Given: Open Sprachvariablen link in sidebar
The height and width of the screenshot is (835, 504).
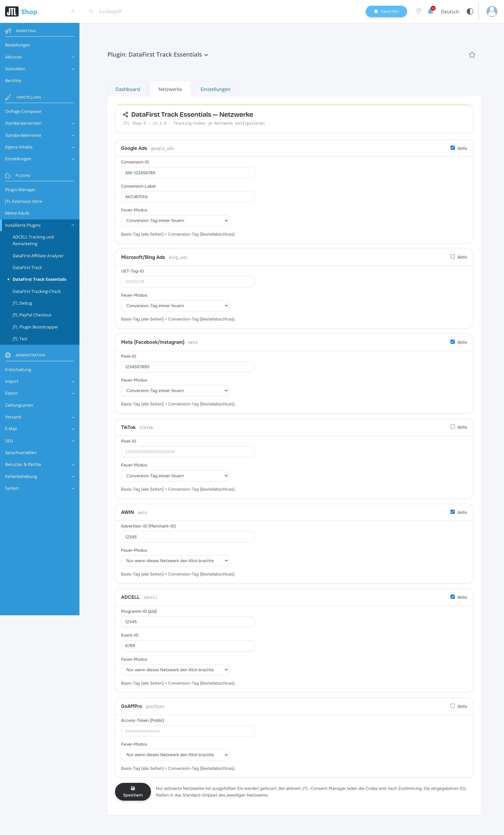Looking at the screenshot, I should point(21,453).
